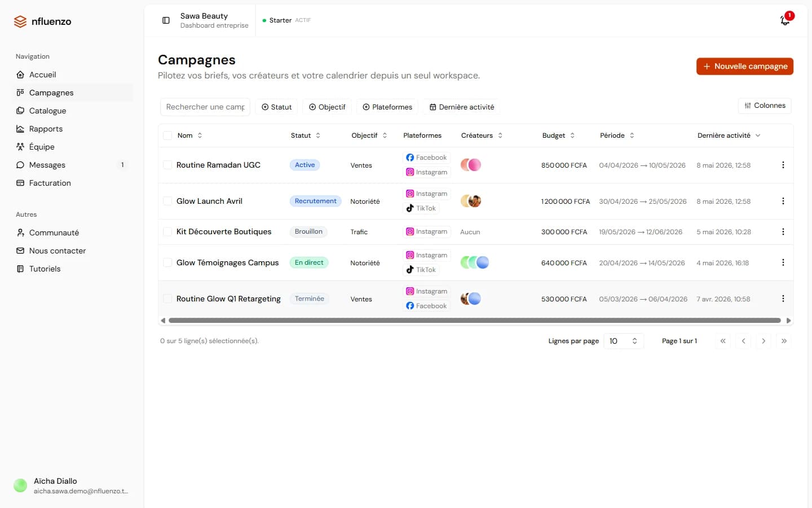Open the Glow Launch Avril campaign

(209, 201)
